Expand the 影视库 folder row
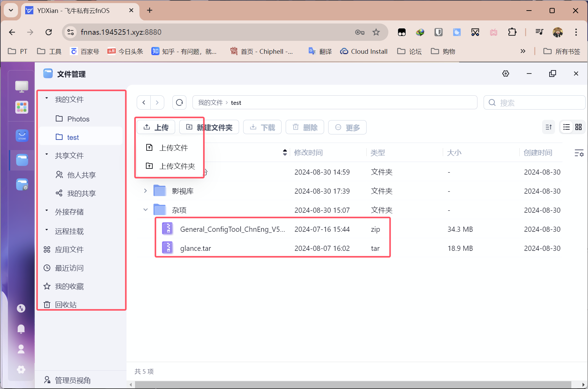This screenshot has height=389, width=588. pos(146,191)
